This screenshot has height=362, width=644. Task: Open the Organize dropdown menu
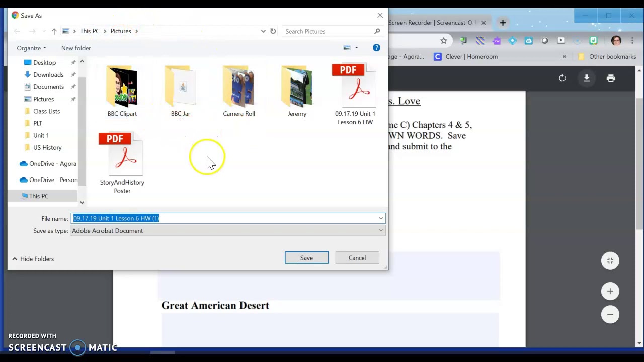31,48
